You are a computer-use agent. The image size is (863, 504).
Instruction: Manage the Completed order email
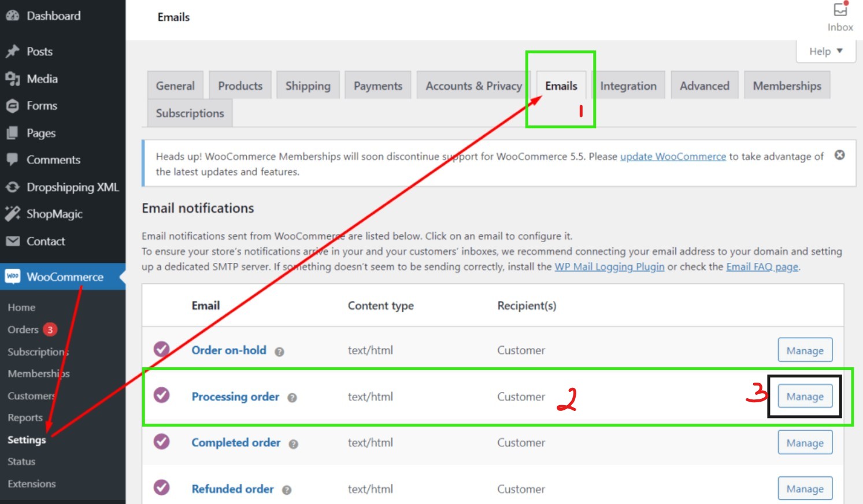coord(805,443)
